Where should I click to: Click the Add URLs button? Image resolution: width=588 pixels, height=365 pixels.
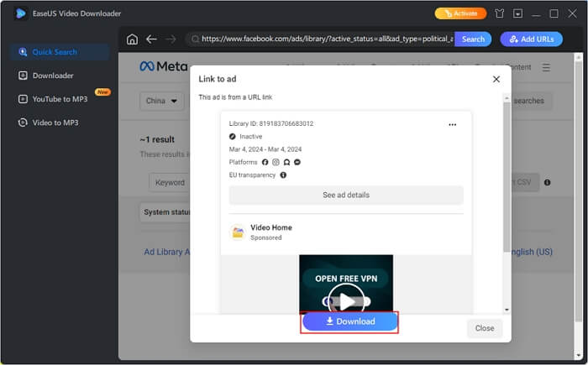[x=531, y=39]
